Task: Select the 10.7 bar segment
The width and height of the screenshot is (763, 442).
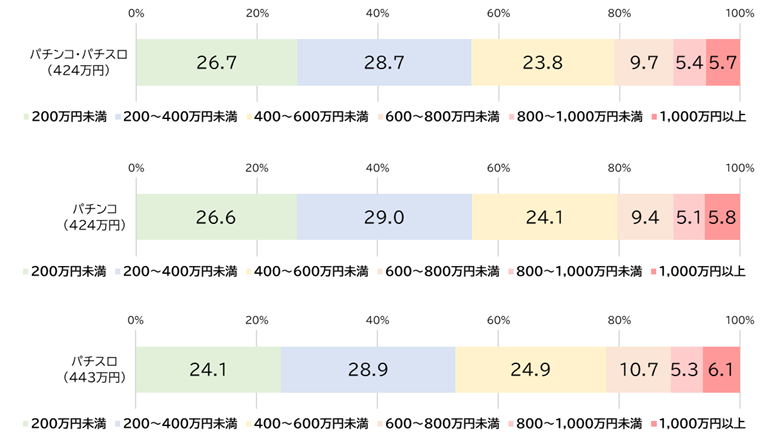Action: tap(638, 370)
